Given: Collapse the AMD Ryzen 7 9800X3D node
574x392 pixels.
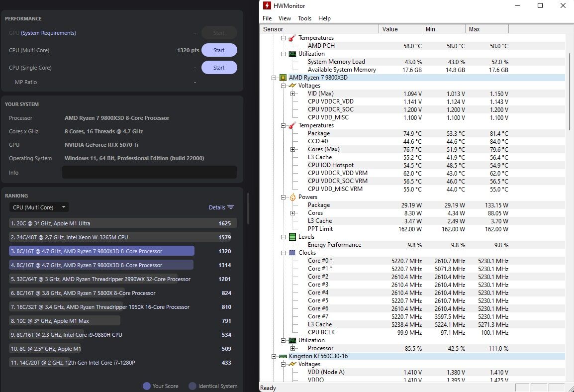Looking at the screenshot, I should tap(274, 78).
